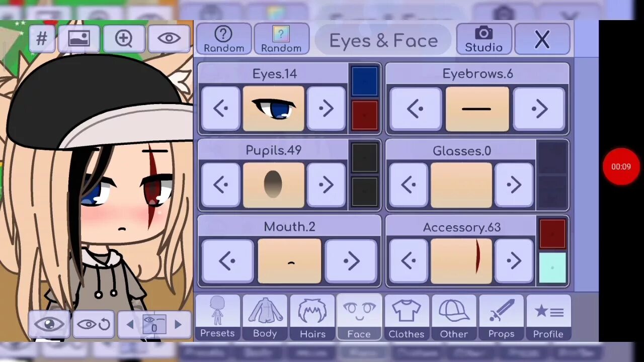Viewport: 644px width, 362px height.
Task: Open the background image picker icon
Action: [x=79, y=38]
